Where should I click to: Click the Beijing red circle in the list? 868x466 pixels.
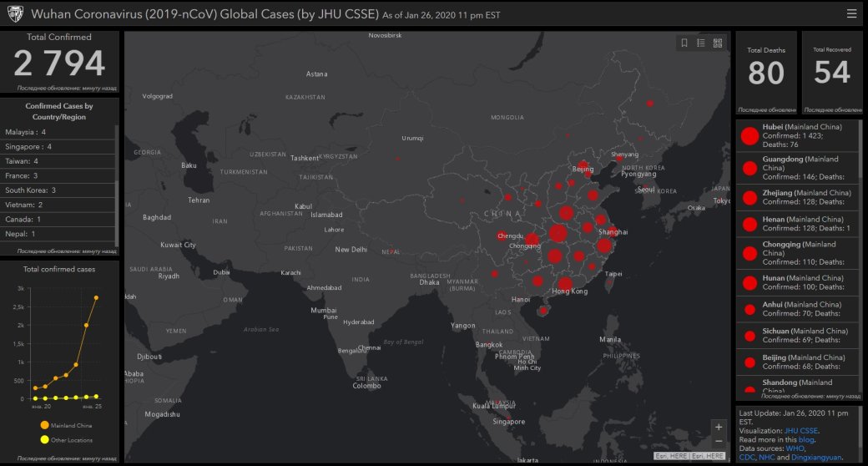[749, 362]
